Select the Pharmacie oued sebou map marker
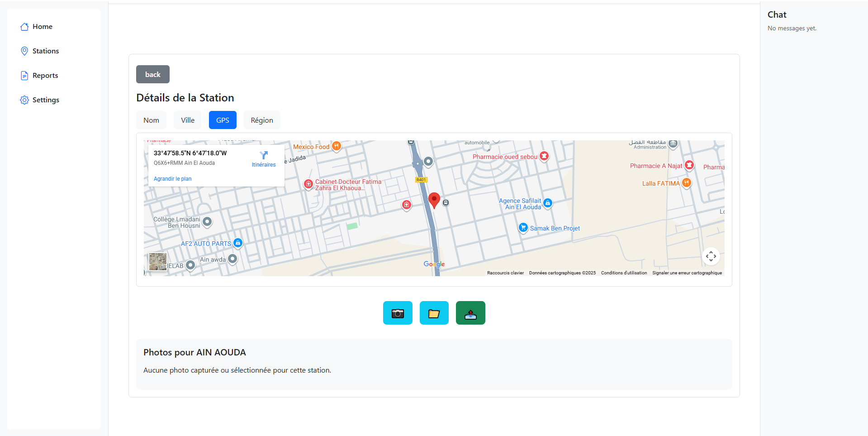The image size is (868, 436). 544,156
